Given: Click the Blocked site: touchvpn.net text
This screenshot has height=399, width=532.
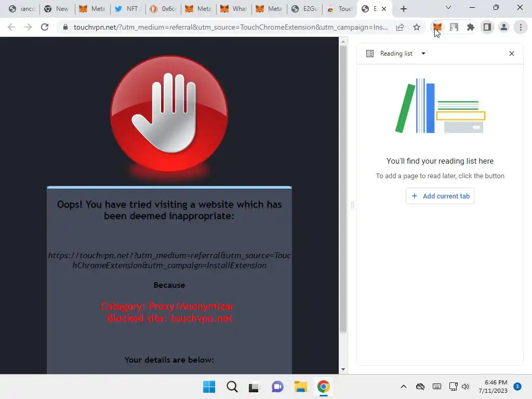Looking at the screenshot, I should click(x=169, y=318).
